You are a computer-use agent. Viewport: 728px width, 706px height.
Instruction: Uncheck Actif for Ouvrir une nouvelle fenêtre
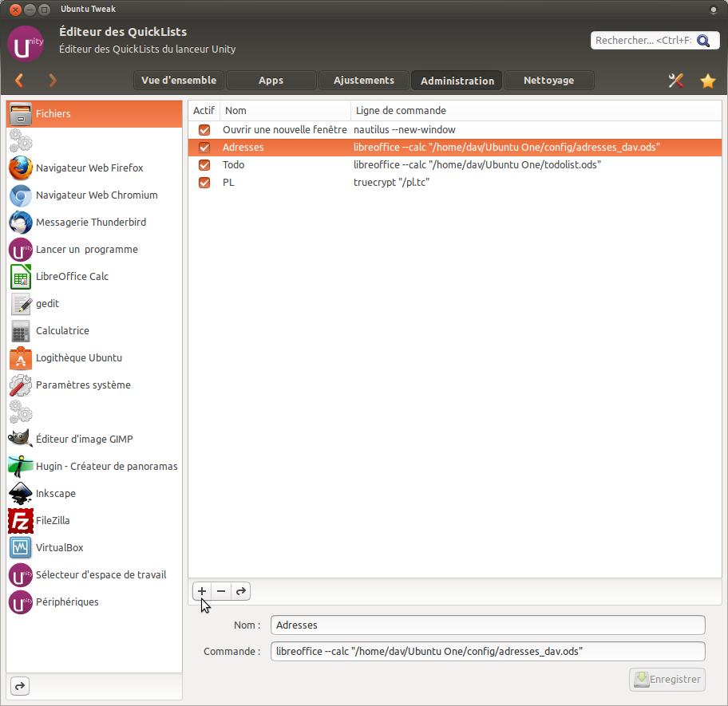click(204, 130)
